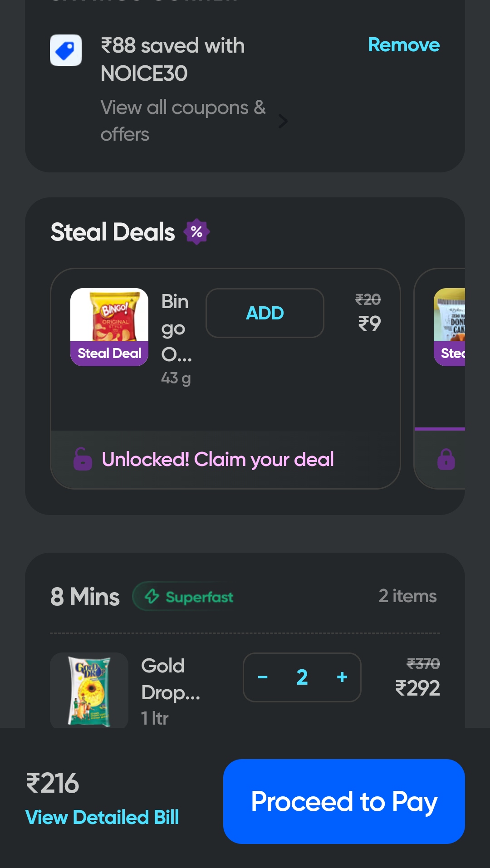Image resolution: width=490 pixels, height=868 pixels.
Task: Add Bingo Original steal deal to cart
Action: coord(265,313)
